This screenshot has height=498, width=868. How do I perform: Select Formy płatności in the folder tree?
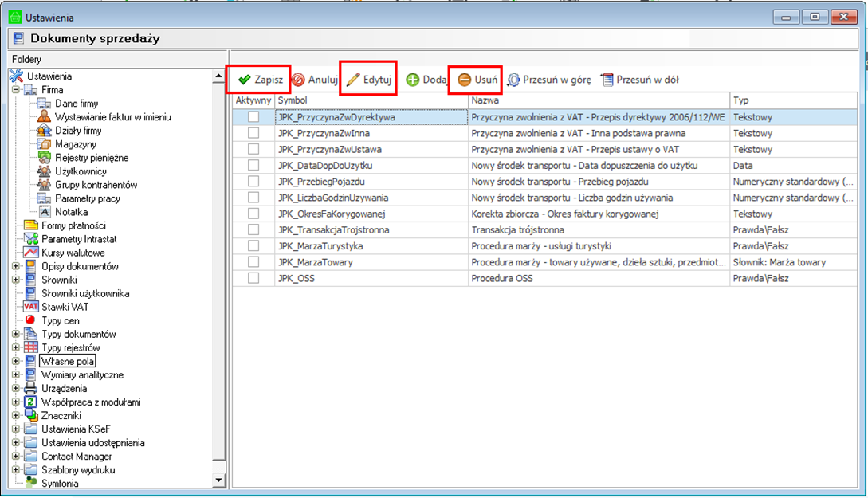point(74,225)
